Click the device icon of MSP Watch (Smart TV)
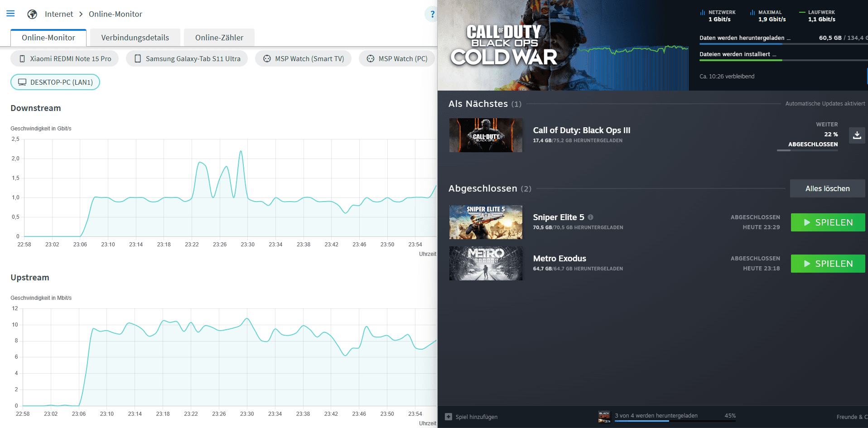Image resolution: width=868 pixels, height=428 pixels. (x=267, y=59)
